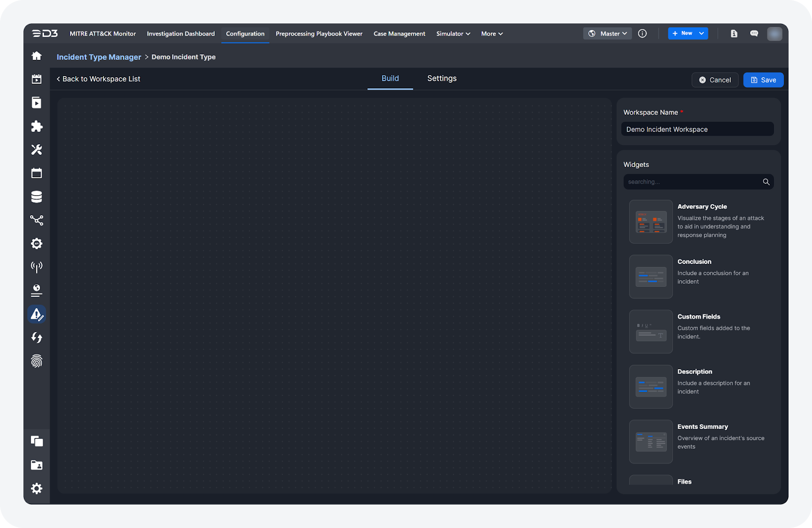Click the Workspace Name input field

click(697, 129)
